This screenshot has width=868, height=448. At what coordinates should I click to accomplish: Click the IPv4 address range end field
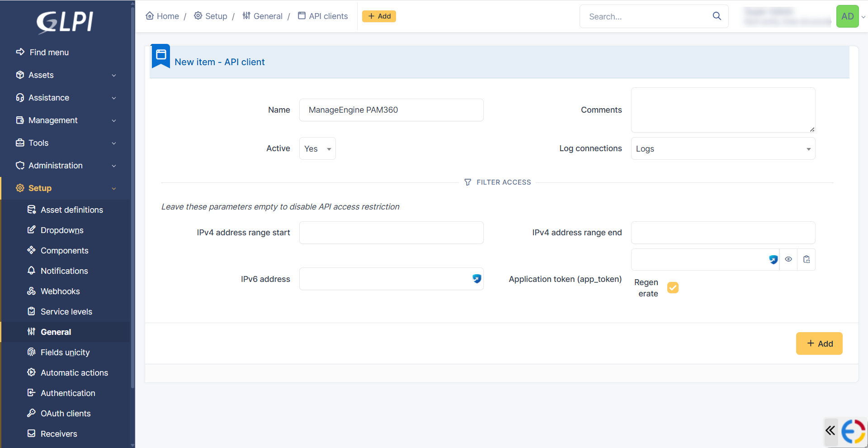tap(723, 233)
